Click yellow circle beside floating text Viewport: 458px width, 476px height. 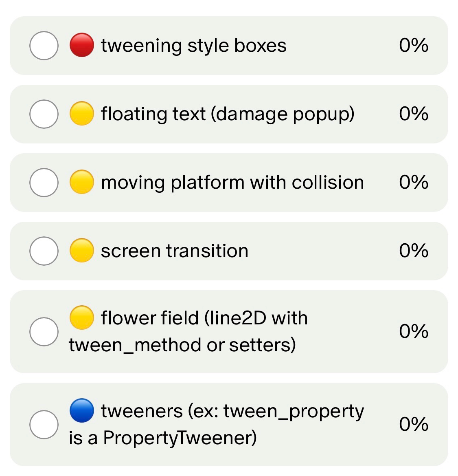coord(82,114)
